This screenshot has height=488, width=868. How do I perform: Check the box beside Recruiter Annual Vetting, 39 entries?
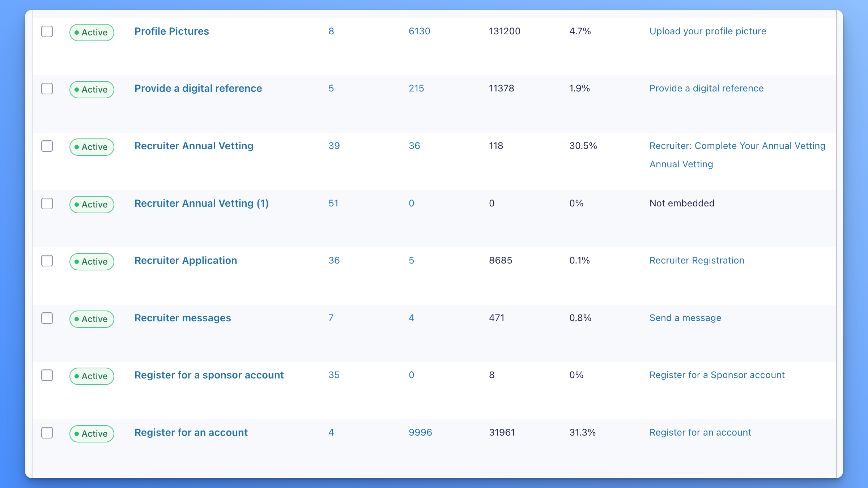(x=47, y=146)
